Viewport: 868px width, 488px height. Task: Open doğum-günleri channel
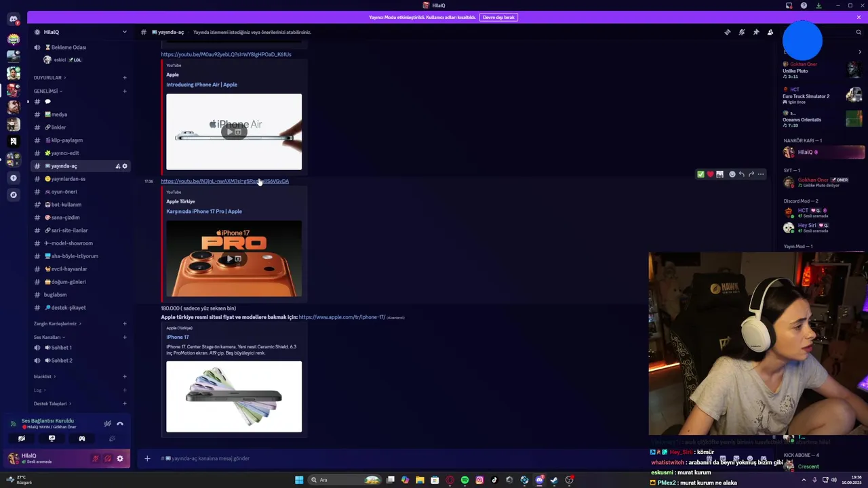point(81,282)
